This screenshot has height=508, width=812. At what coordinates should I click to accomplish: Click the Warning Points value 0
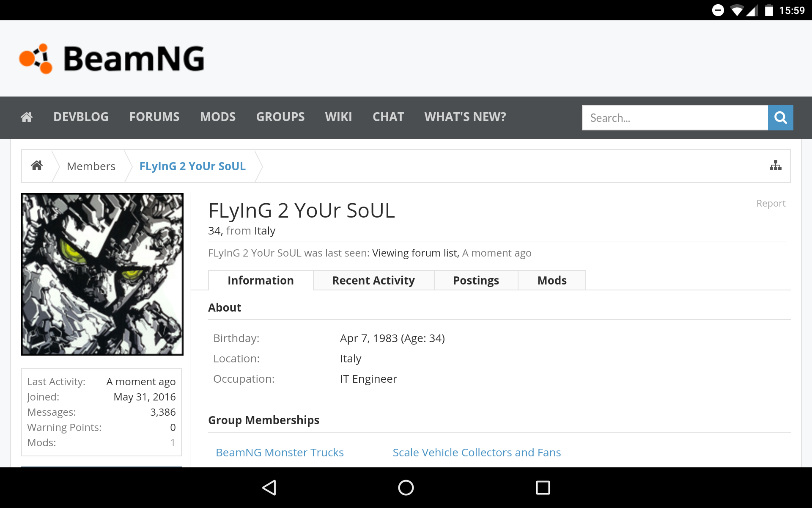[173, 428]
